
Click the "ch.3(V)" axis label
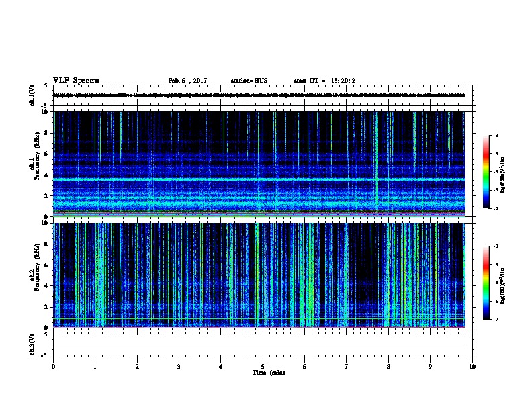click(x=32, y=345)
